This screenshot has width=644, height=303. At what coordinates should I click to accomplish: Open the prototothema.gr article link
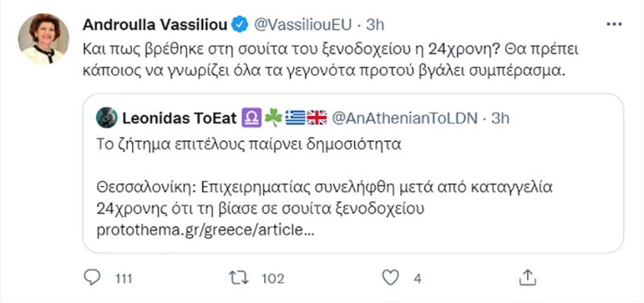tap(206, 230)
